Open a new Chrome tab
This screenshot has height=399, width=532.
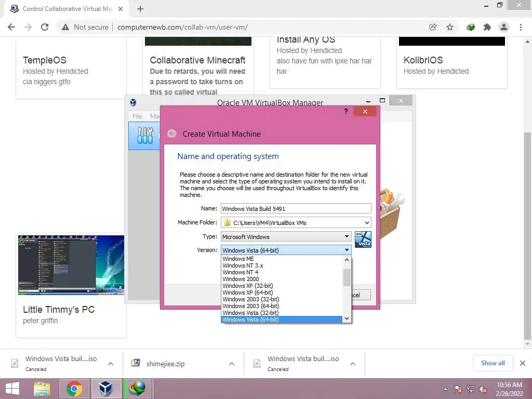(140, 9)
